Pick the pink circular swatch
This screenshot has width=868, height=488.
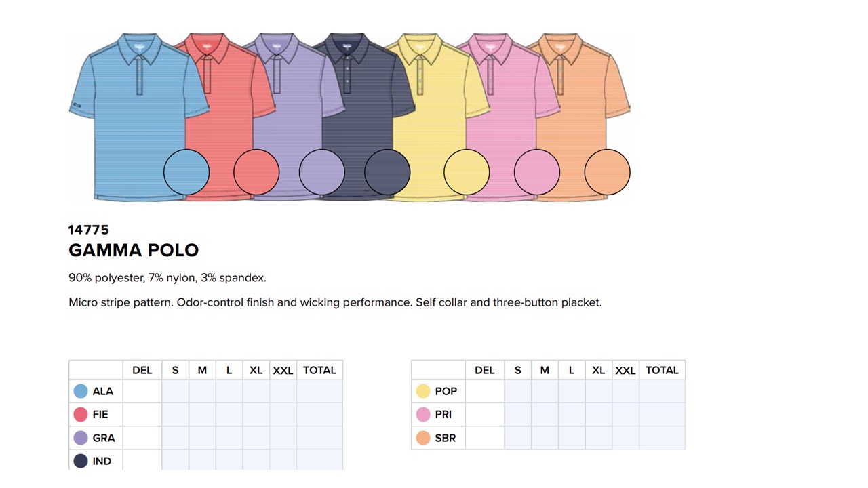click(x=537, y=172)
